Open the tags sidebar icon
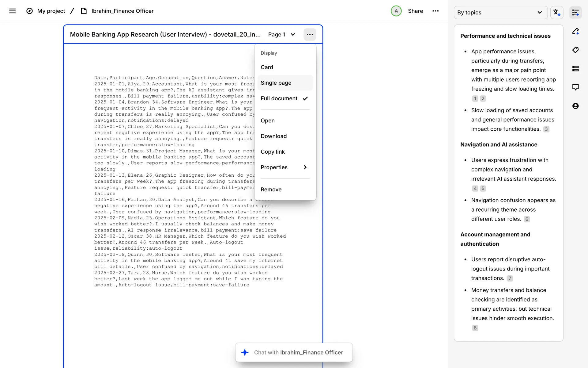Image resolution: width=588 pixels, height=368 pixels. tap(575, 50)
